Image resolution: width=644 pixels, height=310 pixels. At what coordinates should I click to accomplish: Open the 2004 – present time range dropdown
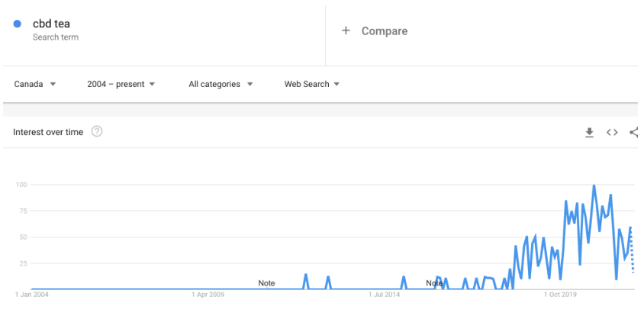coord(121,84)
